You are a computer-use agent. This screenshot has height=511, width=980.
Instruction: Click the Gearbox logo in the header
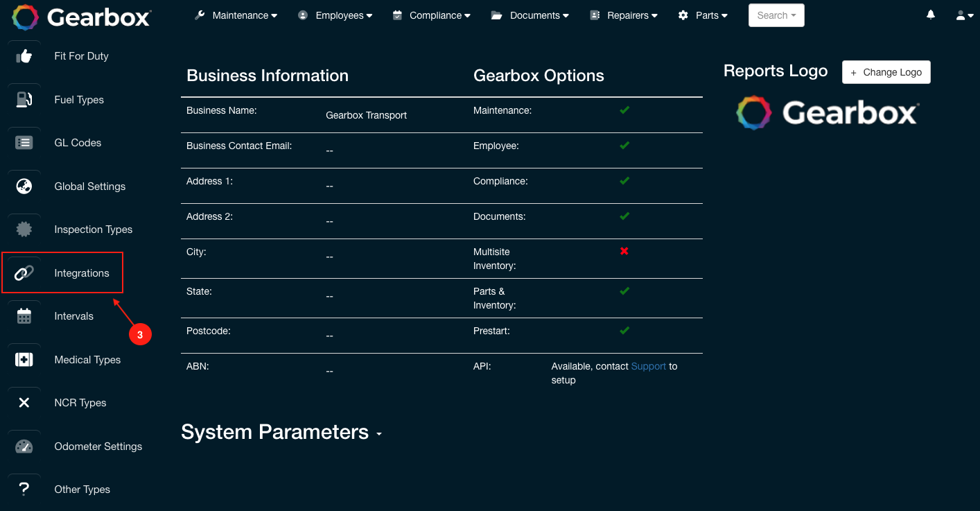81,17
